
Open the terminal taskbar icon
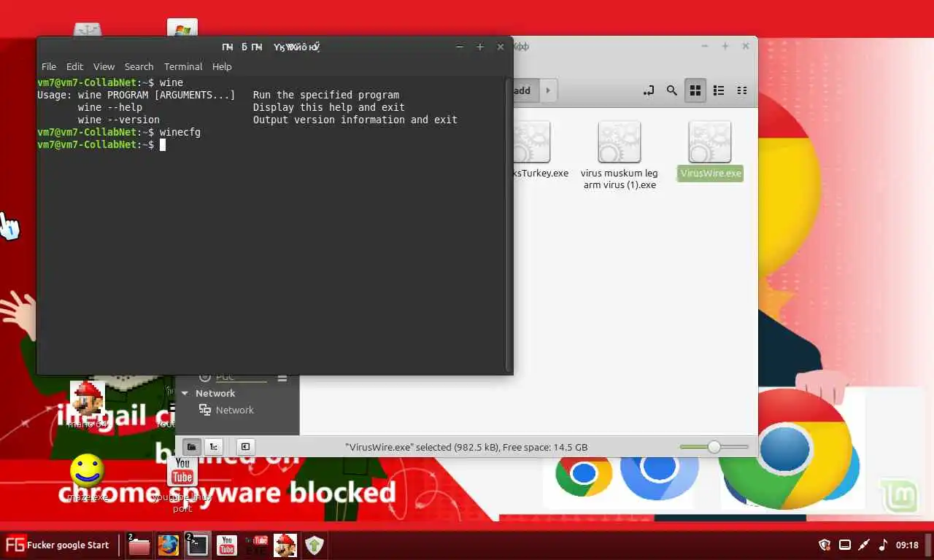pos(197,545)
